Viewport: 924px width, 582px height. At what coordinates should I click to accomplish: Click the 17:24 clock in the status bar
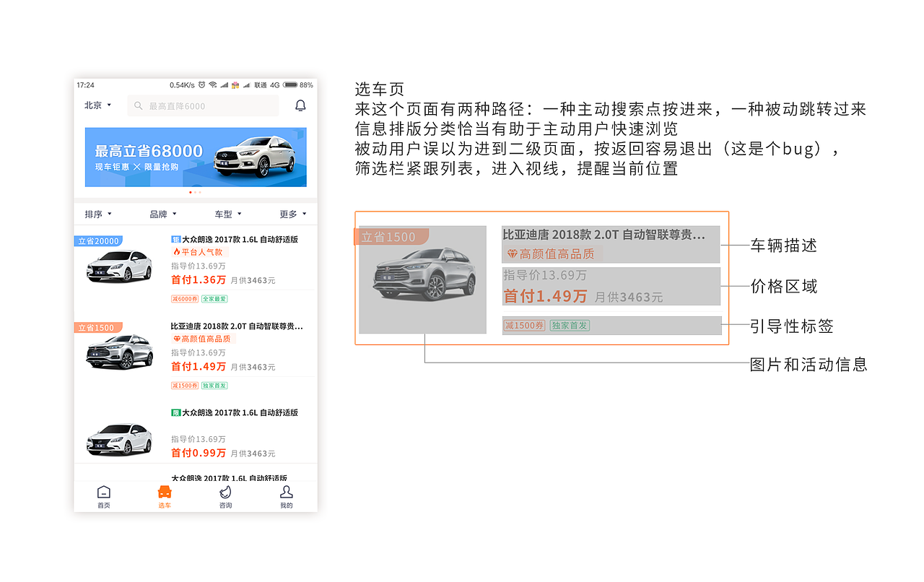pyautogui.click(x=85, y=85)
